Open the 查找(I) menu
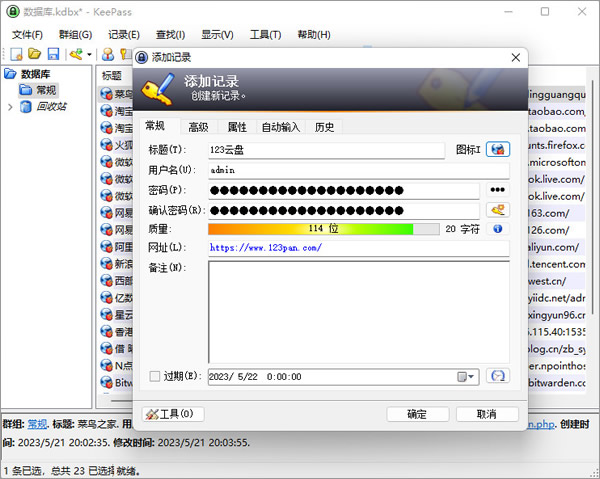 170,35
